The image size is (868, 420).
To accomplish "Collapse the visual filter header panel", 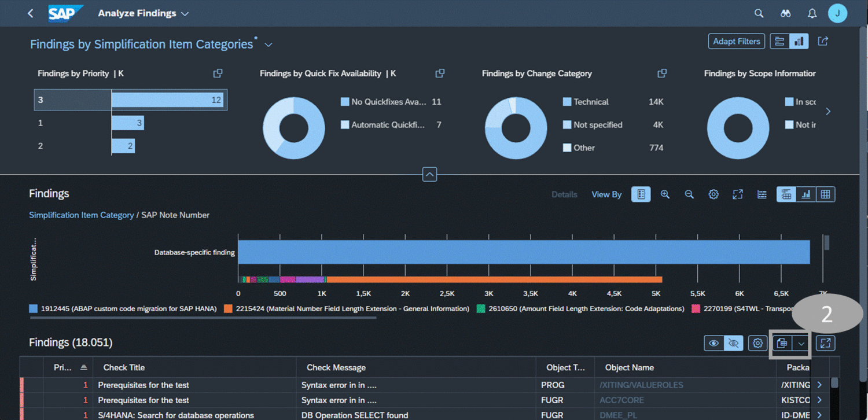I will pos(429,174).
